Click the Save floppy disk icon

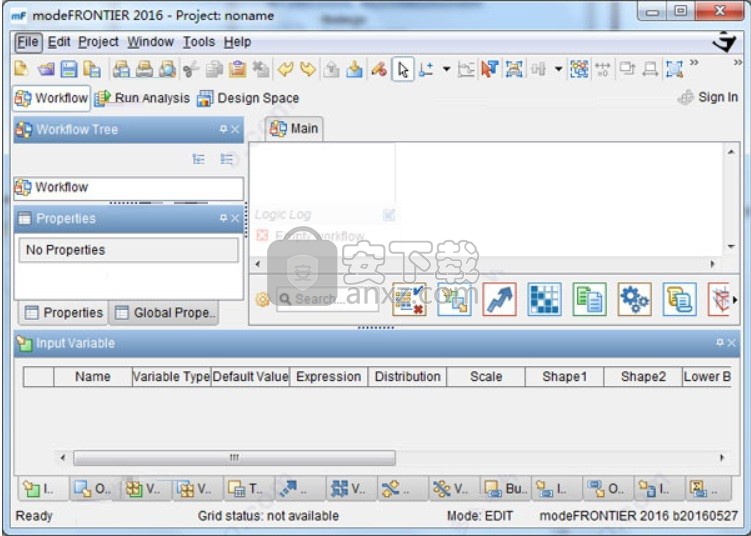[69, 69]
